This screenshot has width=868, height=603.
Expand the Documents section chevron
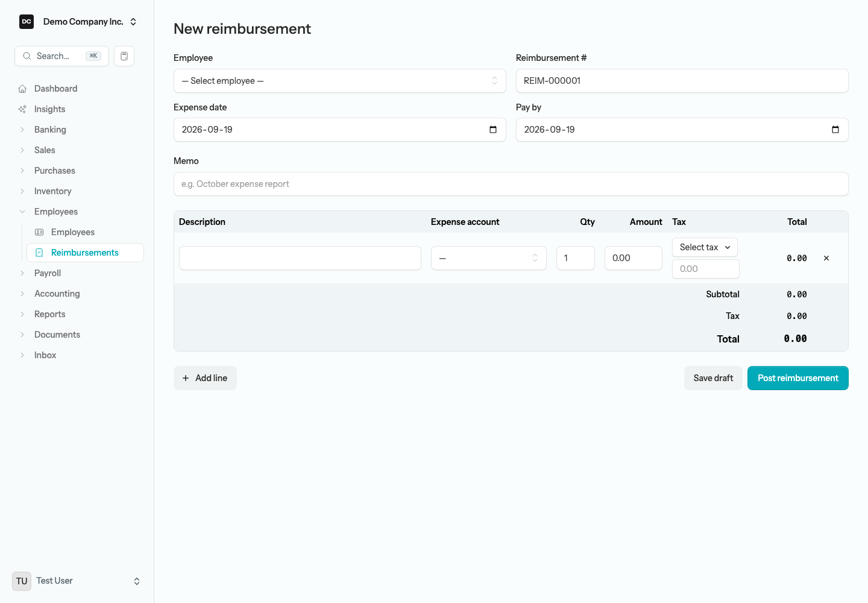[x=22, y=335]
